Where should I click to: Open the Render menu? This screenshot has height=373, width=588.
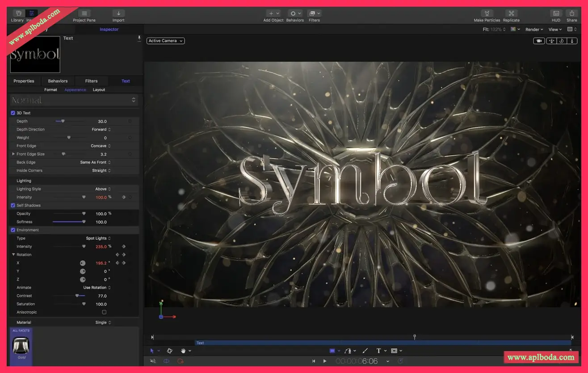[534, 30]
